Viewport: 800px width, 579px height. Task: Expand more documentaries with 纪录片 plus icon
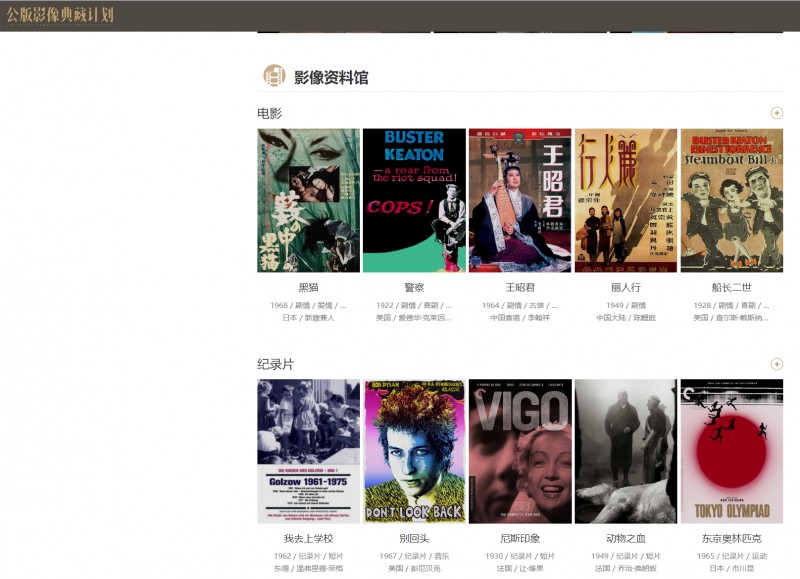[776, 365]
